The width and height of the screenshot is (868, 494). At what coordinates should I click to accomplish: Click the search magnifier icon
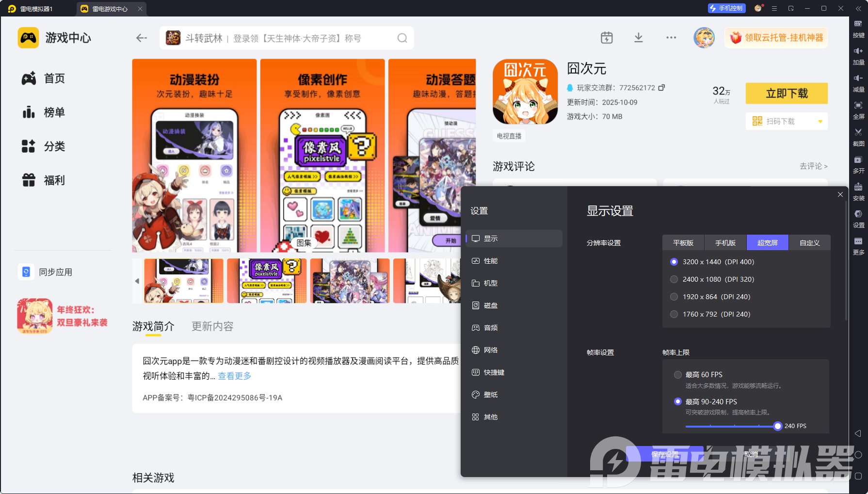(402, 38)
